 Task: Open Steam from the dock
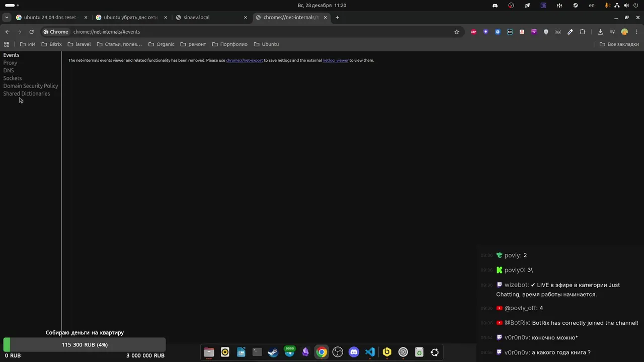tap(273, 352)
